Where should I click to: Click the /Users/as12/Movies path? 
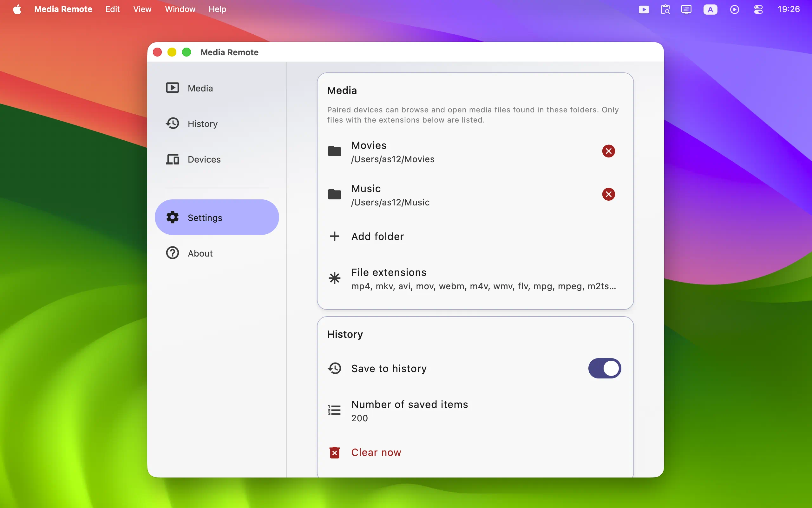tap(393, 159)
